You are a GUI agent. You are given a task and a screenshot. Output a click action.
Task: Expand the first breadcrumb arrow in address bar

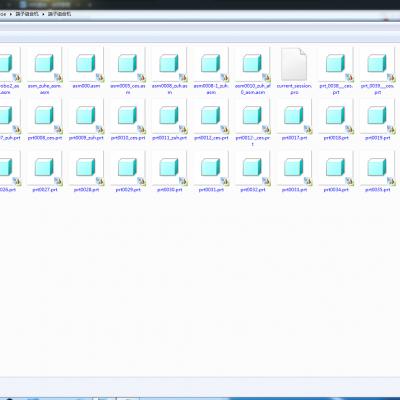[x=11, y=14]
